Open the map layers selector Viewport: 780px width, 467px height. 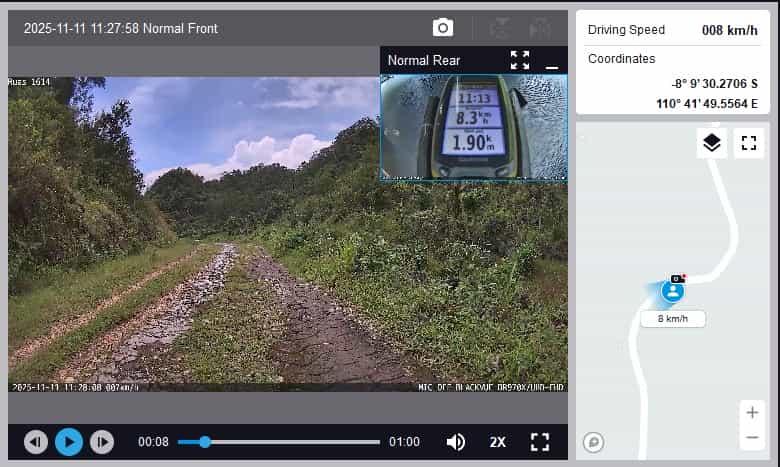tap(711, 143)
